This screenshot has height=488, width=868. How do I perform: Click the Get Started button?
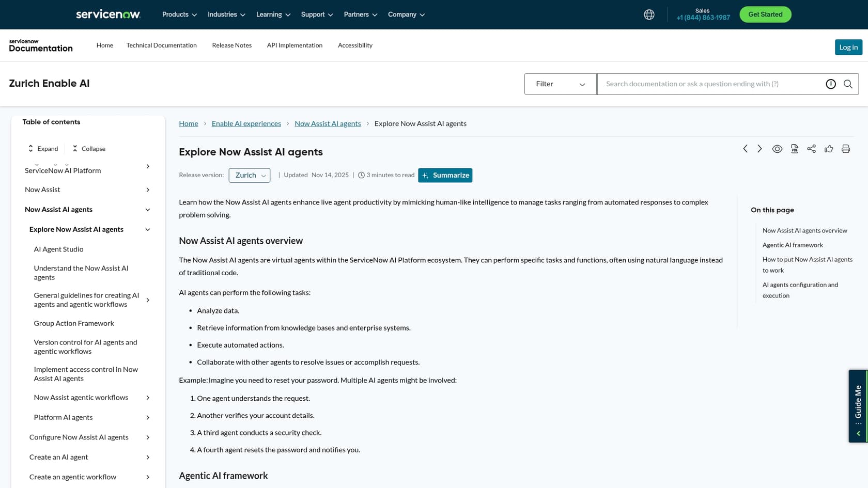765,14
